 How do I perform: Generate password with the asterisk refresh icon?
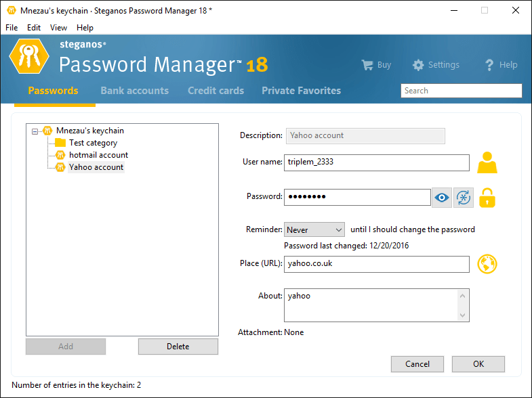464,198
